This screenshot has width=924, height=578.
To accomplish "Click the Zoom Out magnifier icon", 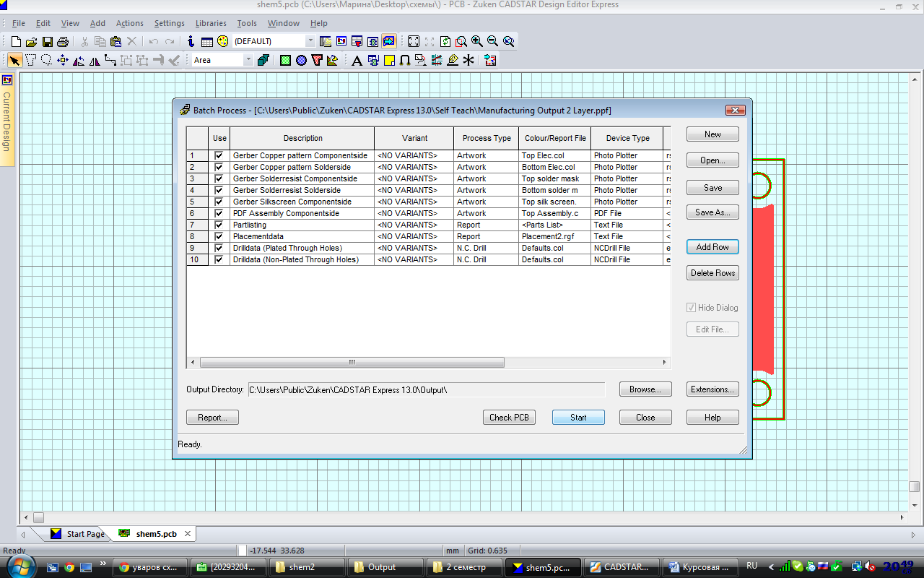I will [493, 41].
